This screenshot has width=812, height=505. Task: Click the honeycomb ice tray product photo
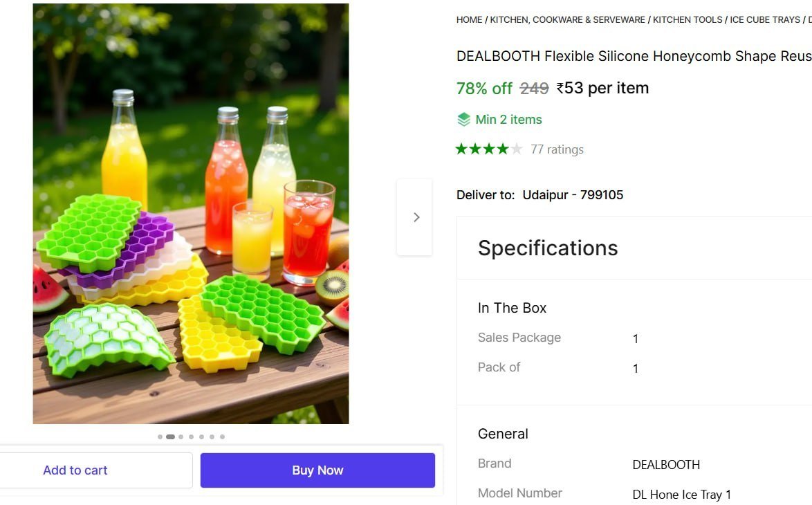tap(191, 213)
